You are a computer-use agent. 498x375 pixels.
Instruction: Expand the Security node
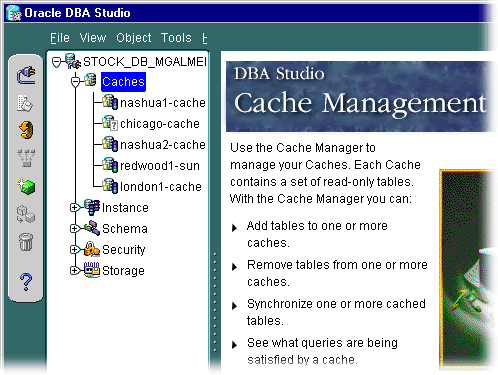pyautogui.click(x=75, y=250)
